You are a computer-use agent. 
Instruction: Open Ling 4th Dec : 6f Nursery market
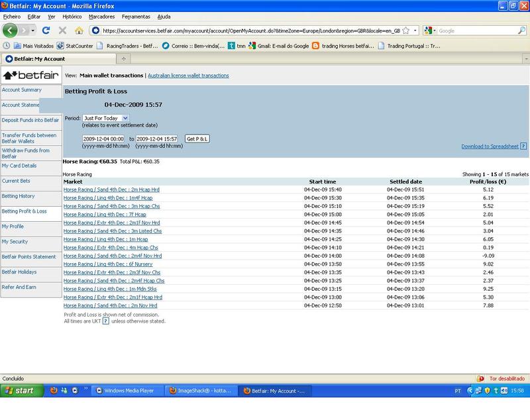(108, 264)
